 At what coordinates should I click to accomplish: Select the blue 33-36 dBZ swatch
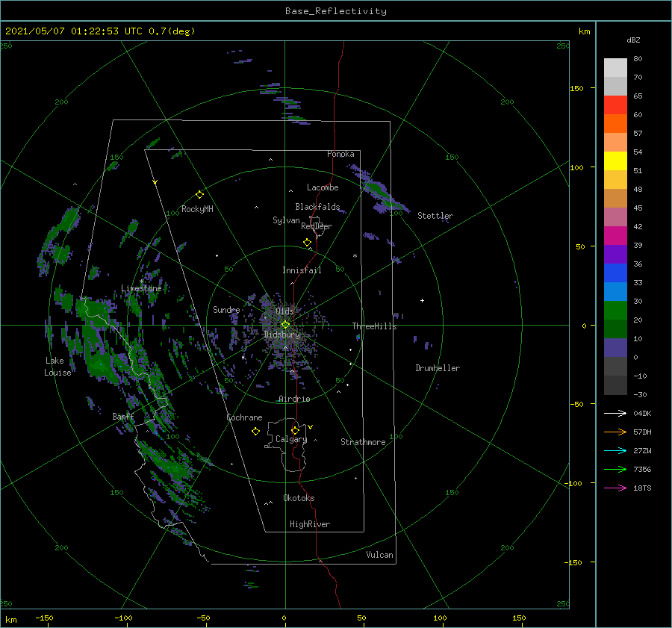615,273
